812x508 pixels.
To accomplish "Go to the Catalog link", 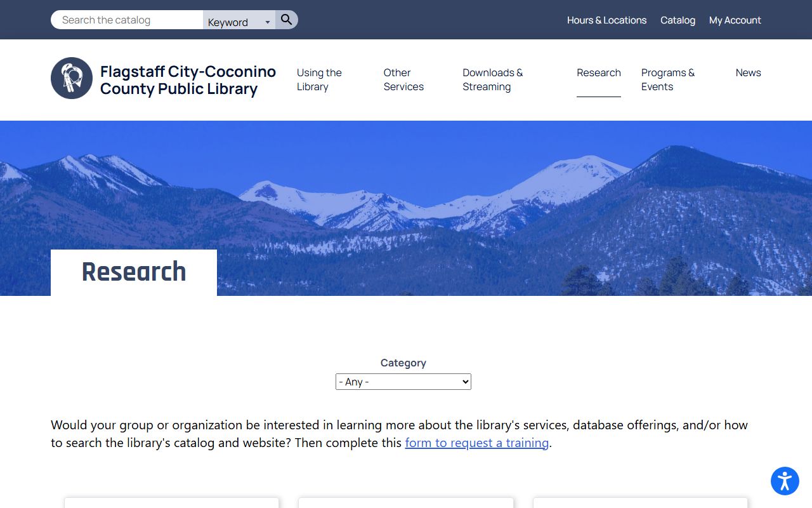I will [678, 20].
